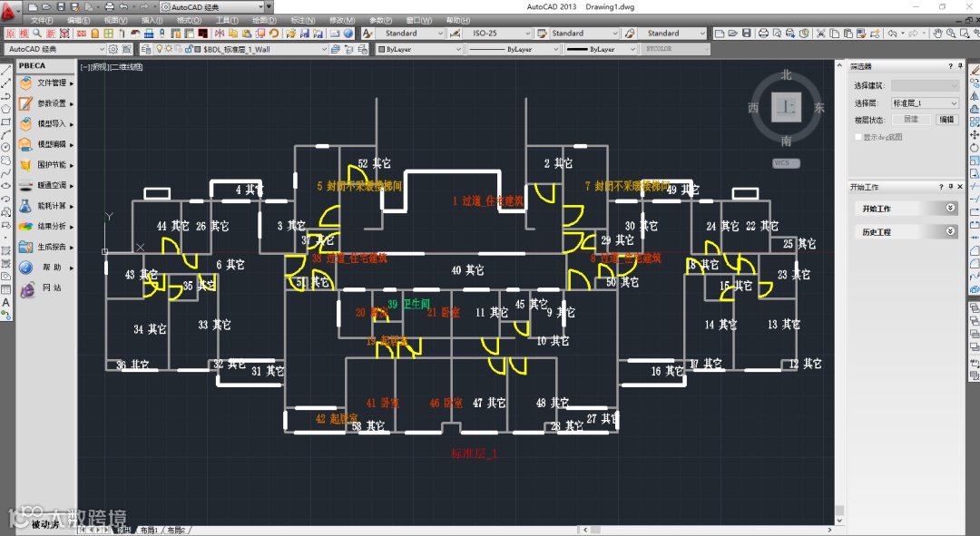The image size is (980, 536).
Task: Open 参数设置 in PBECA panel
Action: [x=46, y=103]
